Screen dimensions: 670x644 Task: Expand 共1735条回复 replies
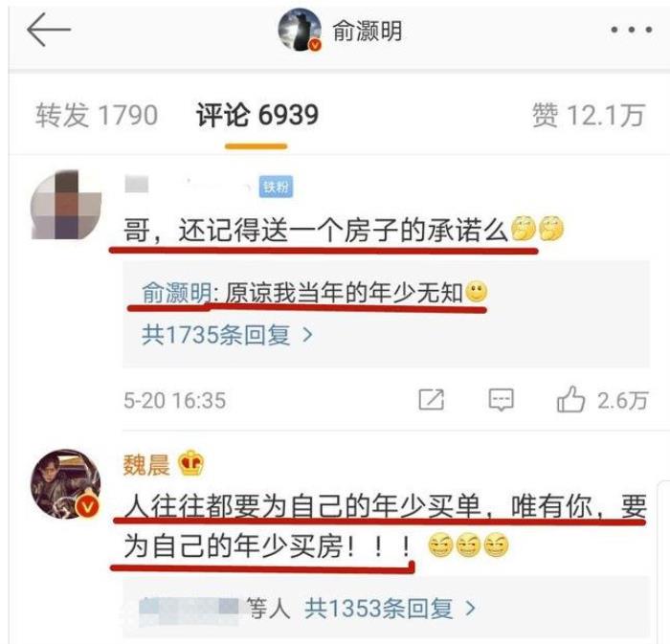click(227, 334)
